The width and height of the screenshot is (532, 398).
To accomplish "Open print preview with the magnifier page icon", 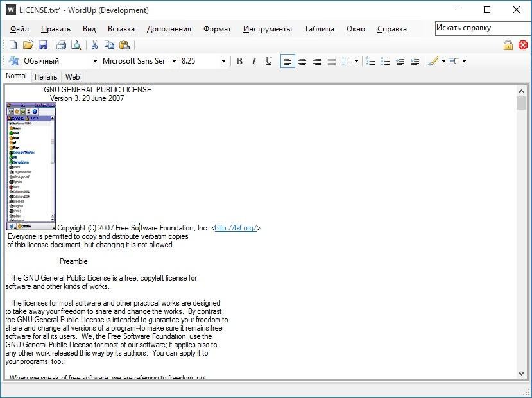I will [76, 45].
